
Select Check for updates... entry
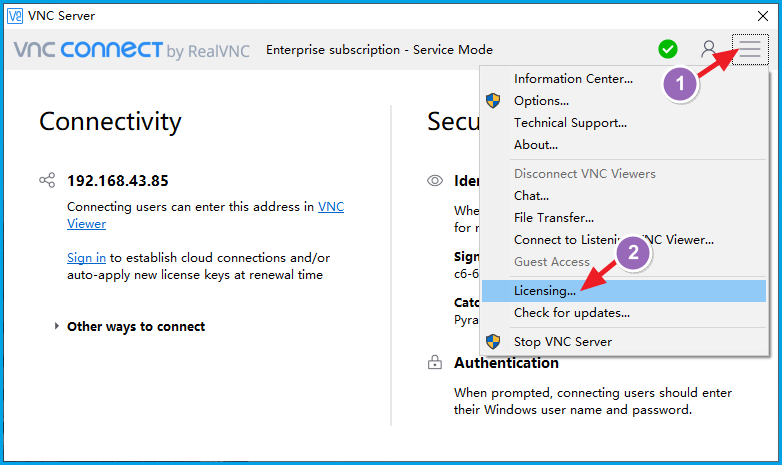[x=623, y=313]
